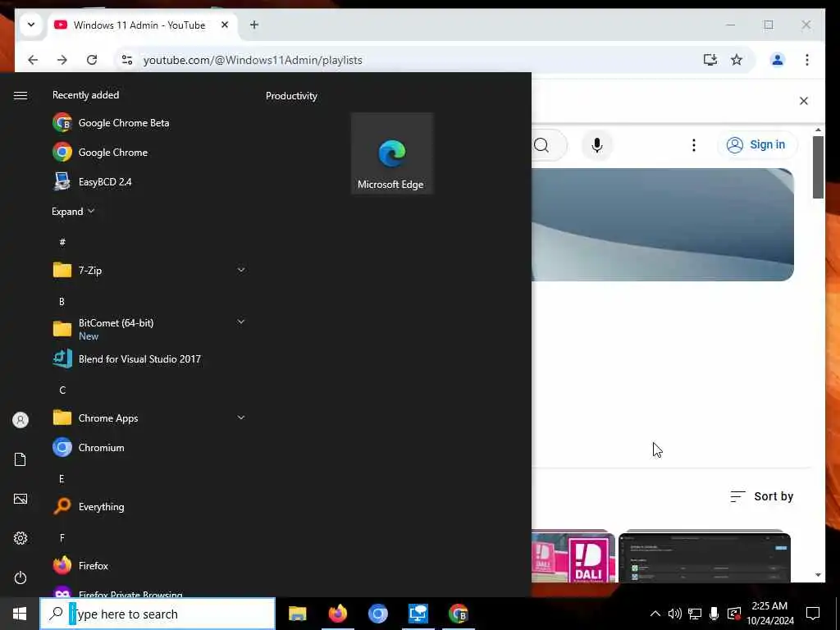
Task: Click the YouTube page scrollbar thumb
Action: pos(818,167)
